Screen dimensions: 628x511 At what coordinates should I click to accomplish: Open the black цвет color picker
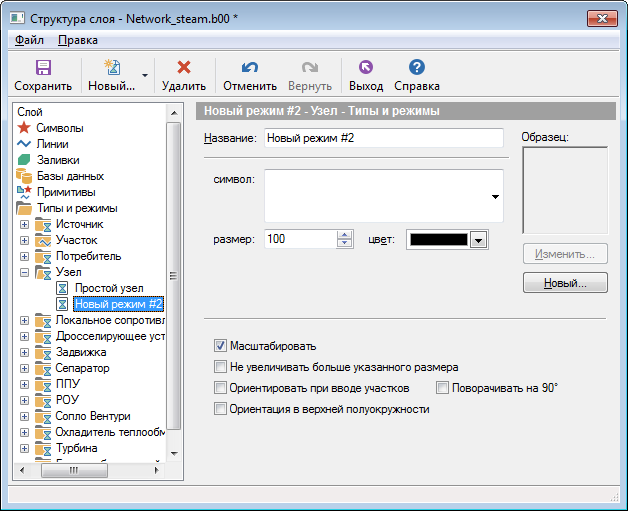pyautogui.click(x=478, y=239)
